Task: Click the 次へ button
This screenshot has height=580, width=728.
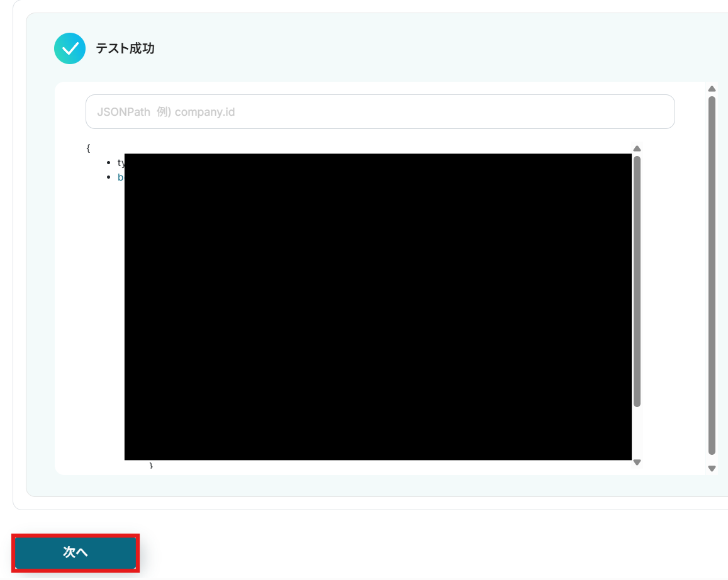Action: coord(76,552)
